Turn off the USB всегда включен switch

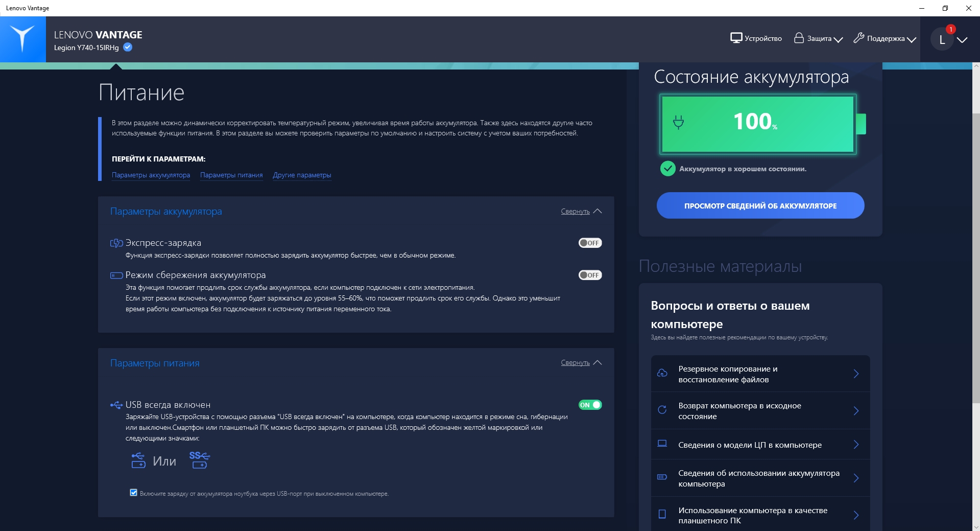click(x=590, y=405)
